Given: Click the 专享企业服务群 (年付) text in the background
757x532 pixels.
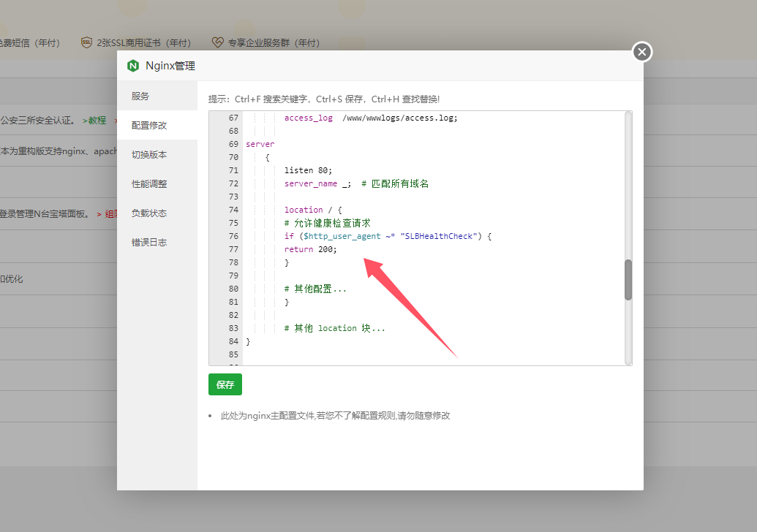Looking at the screenshot, I should click(274, 43).
